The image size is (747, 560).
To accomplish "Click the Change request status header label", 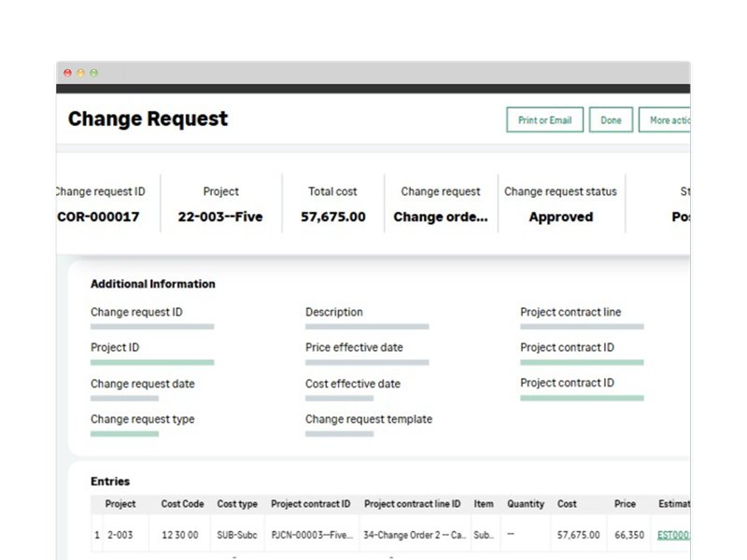I will tap(561, 191).
